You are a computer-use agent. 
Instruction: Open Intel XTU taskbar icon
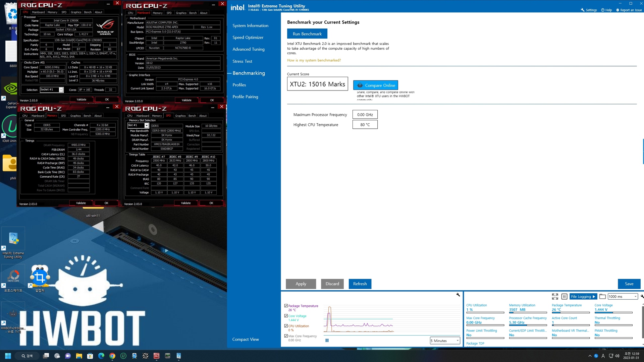[178, 356]
